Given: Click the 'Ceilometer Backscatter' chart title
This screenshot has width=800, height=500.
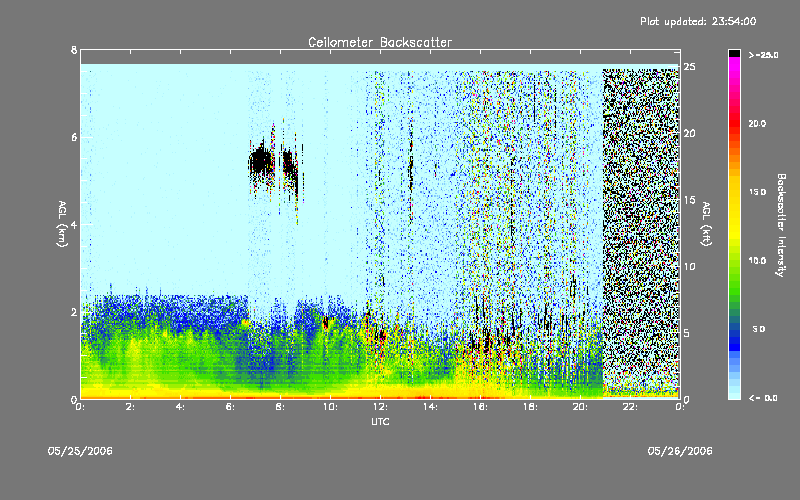Looking at the screenshot, I should [x=380, y=42].
